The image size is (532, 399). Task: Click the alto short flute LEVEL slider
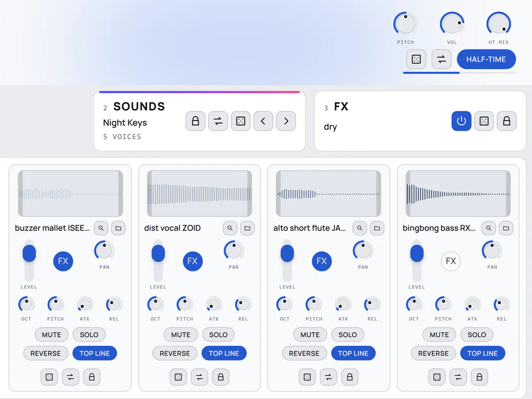click(287, 261)
